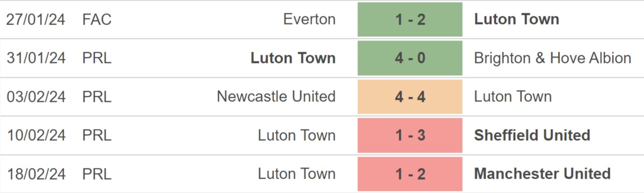This screenshot has height=193, width=644.
Task: Open Manchester United team link
Action: [542, 174]
